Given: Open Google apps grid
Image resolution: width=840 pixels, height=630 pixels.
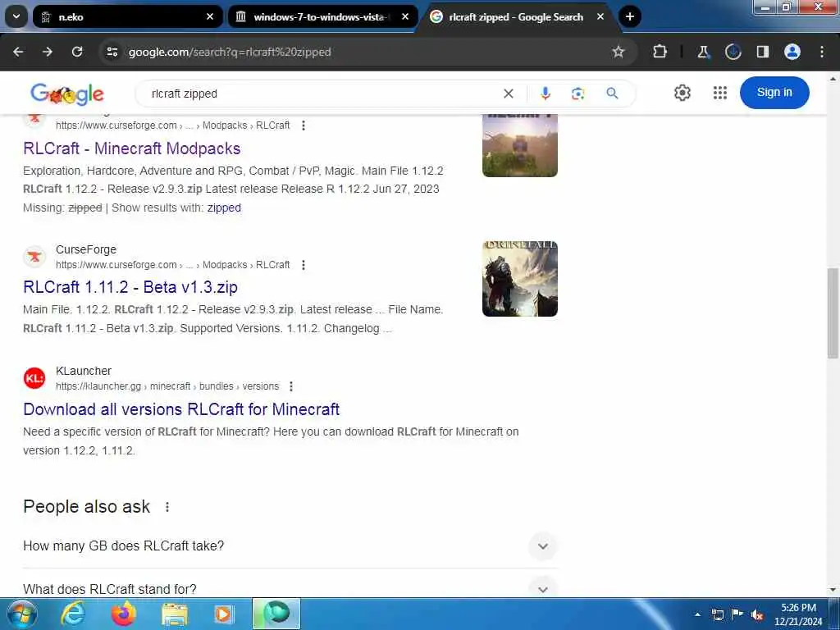Looking at the screenshot, I should coord(720,93).
